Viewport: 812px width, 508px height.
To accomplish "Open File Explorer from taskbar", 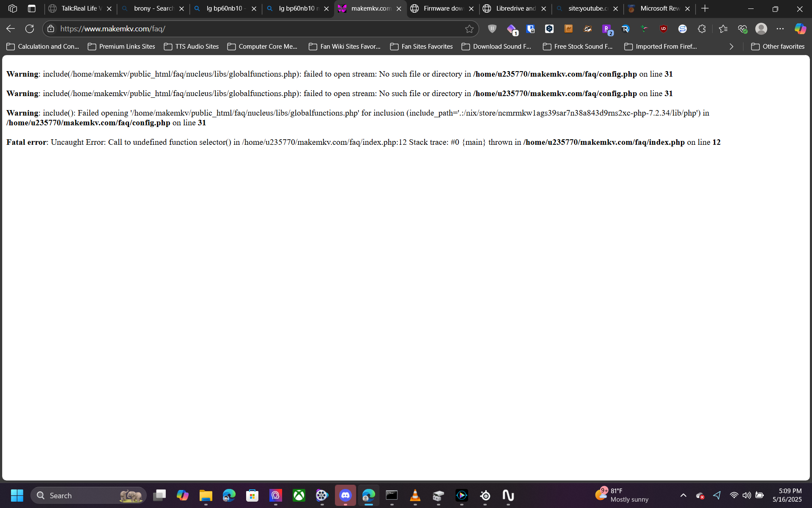I will (206, 495).
